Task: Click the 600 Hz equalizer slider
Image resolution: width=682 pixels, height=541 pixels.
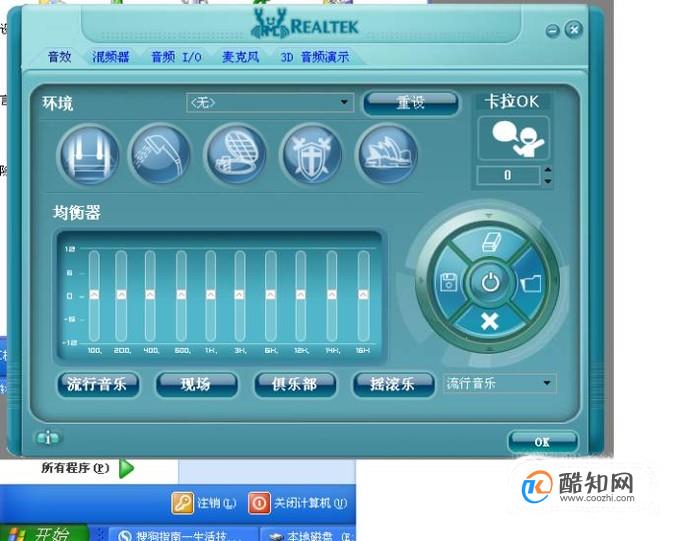Action: pyautogui.click(x=181, y=296)
